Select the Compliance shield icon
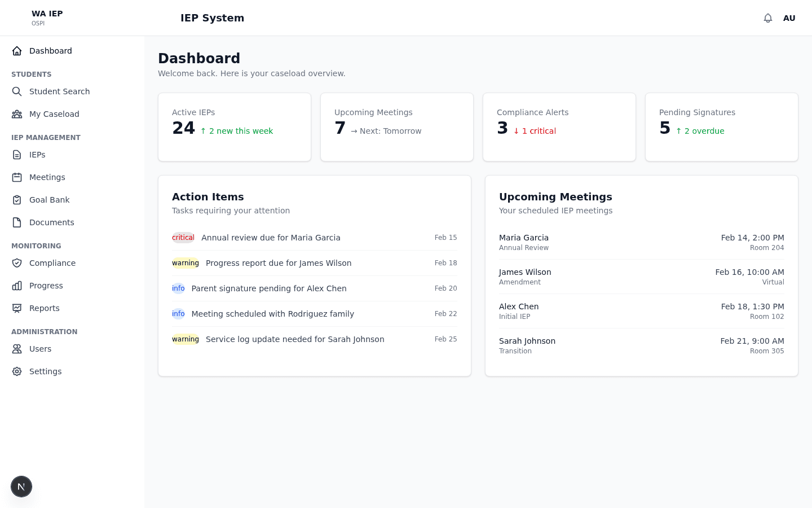The width and height of the screenshot is (812, 508). point(17,262)
